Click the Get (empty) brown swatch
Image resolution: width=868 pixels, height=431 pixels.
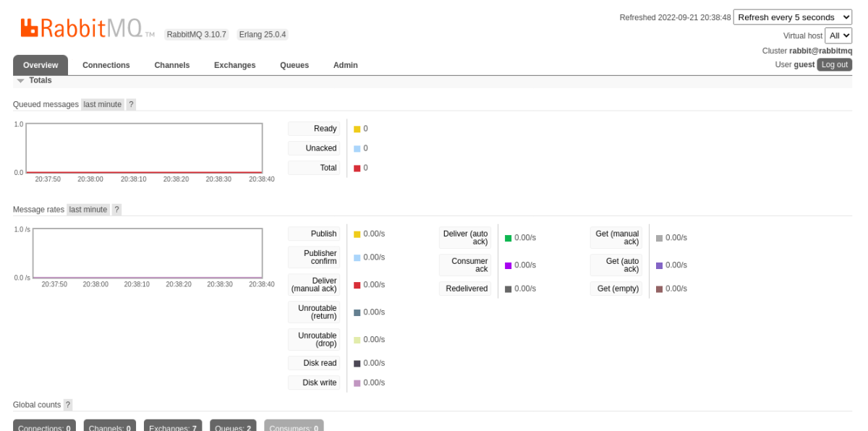(660, 289)
